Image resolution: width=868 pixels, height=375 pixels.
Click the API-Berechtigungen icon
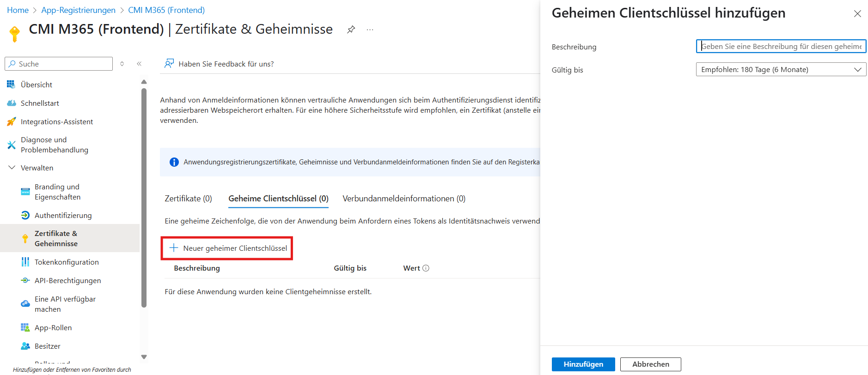click(x=25, y=280)
